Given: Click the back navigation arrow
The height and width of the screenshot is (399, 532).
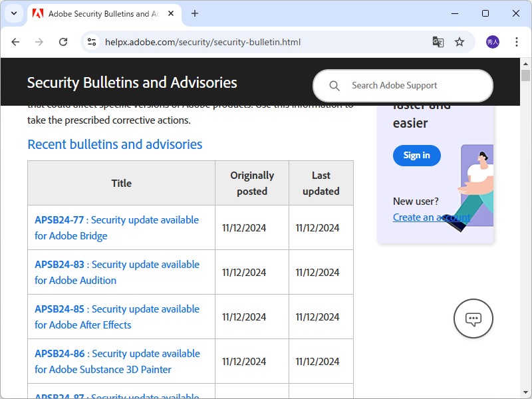Looking at the screenshot, I should [15, 42].
